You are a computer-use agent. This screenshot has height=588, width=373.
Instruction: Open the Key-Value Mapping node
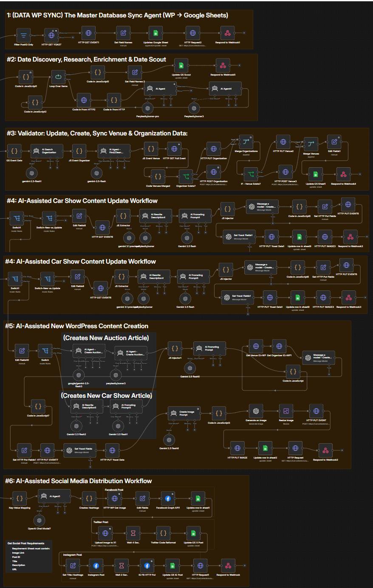click(20, 498)
